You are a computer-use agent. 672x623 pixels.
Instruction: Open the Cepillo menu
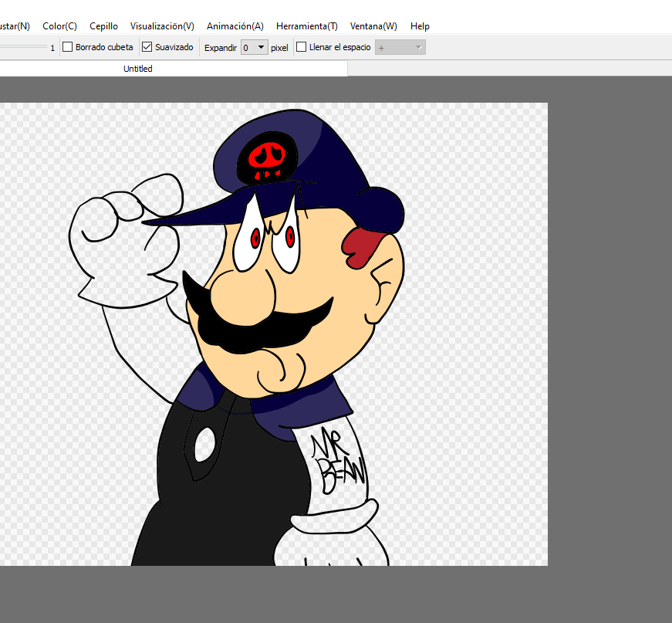click(x=103, y=26)
